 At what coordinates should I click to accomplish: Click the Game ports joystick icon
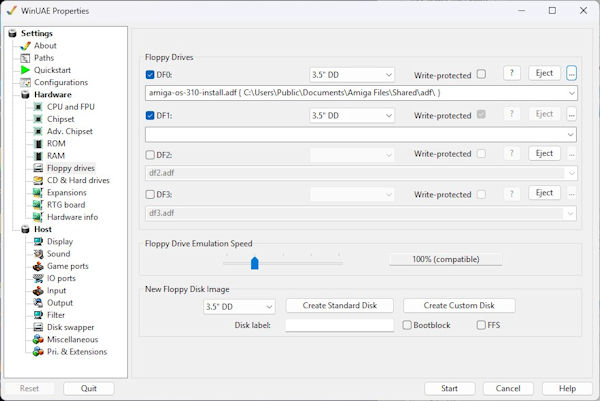coord(38,266)
